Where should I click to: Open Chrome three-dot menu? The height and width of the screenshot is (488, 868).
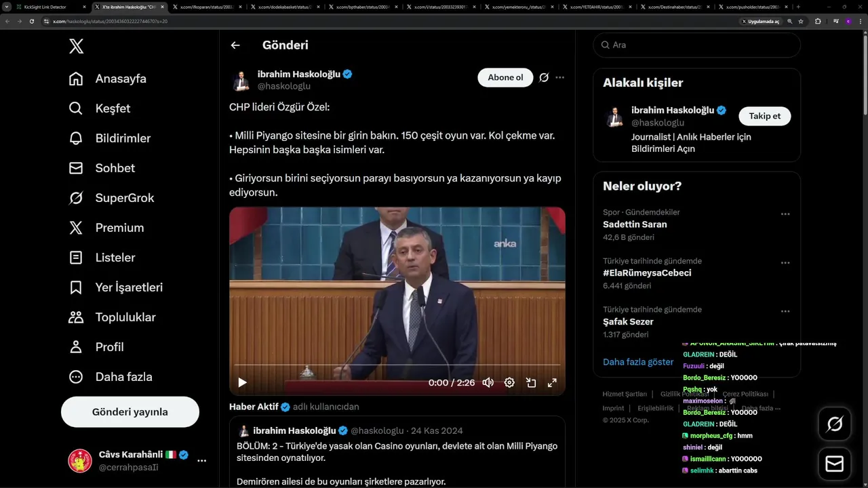[x=861, y=21]
